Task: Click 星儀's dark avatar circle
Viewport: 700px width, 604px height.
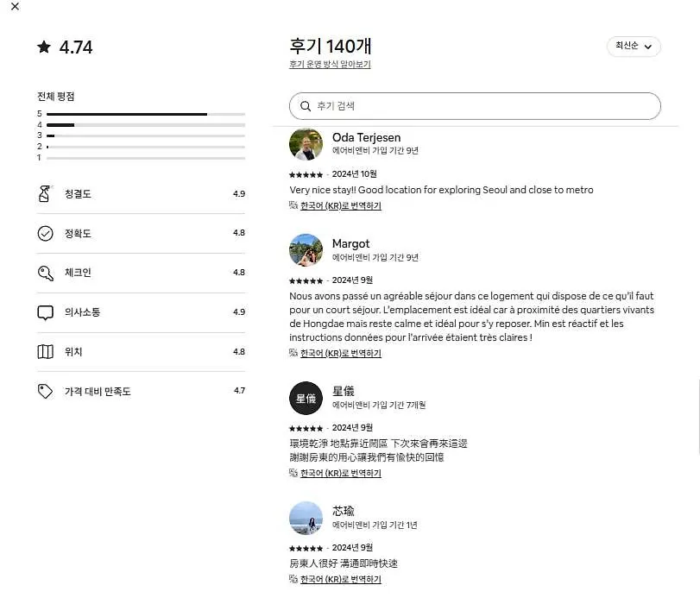Action: coord(306,398)
